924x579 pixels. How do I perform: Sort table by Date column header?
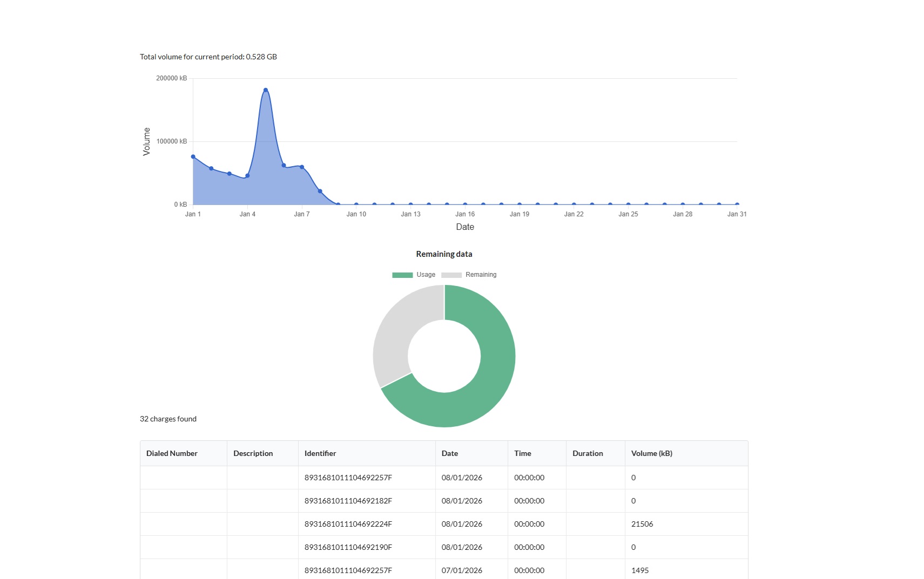click(450, 453)
